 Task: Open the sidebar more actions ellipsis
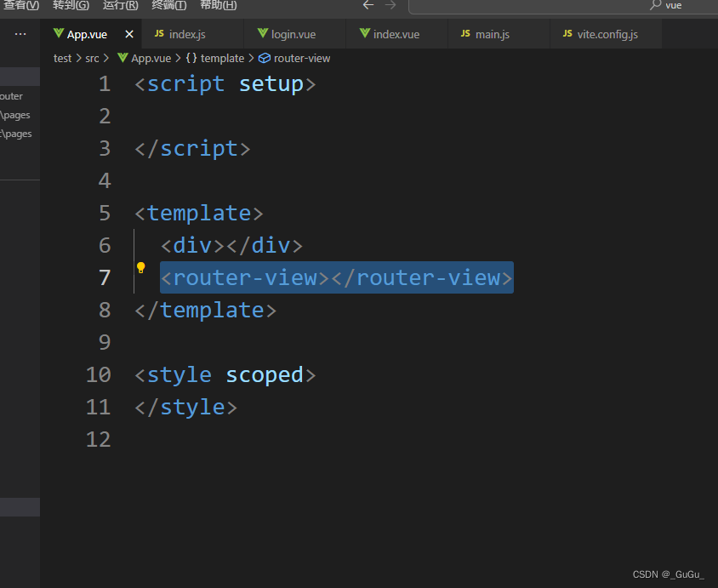20,34
